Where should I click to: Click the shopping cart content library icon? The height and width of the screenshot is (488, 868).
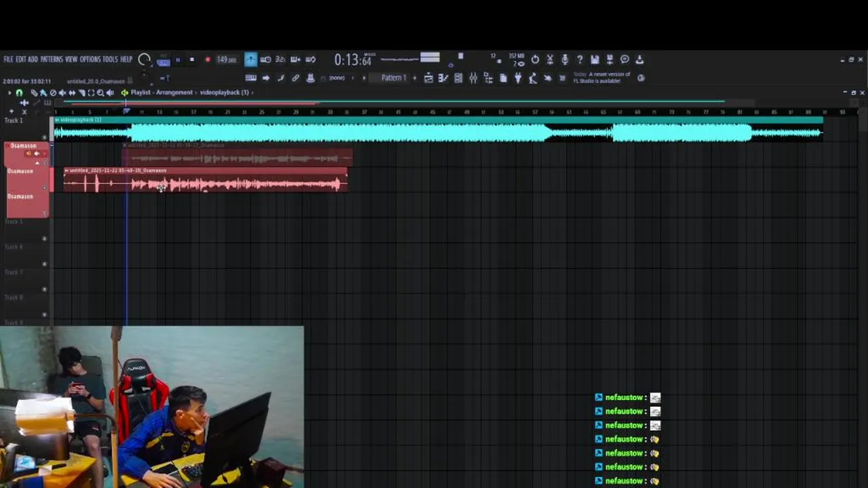(562, 78)
